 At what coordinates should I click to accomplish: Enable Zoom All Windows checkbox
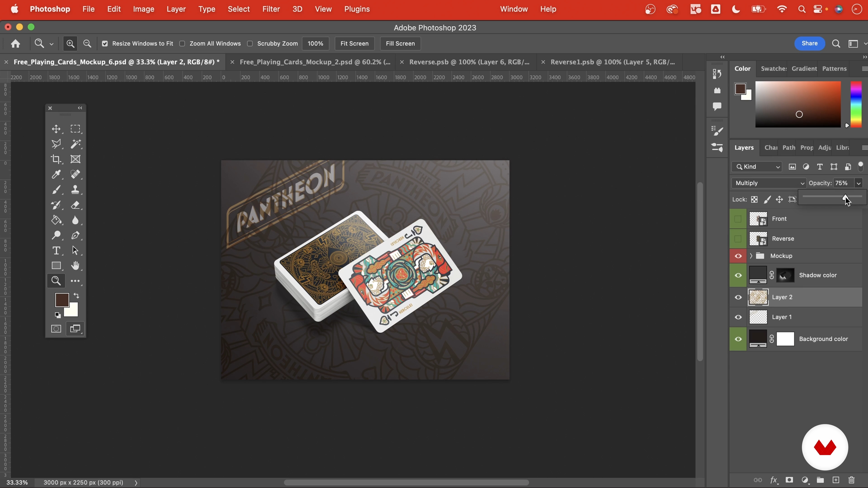182,44
